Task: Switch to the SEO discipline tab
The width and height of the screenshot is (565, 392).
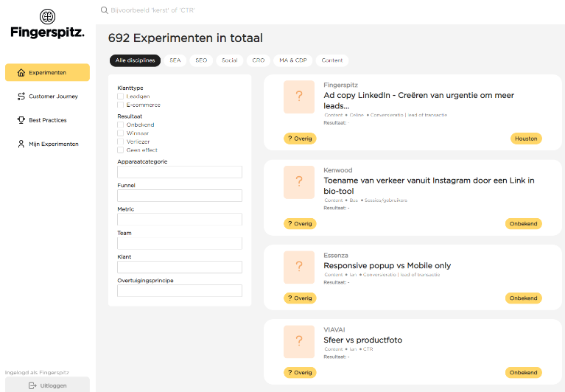Action: tap(201, 60)
